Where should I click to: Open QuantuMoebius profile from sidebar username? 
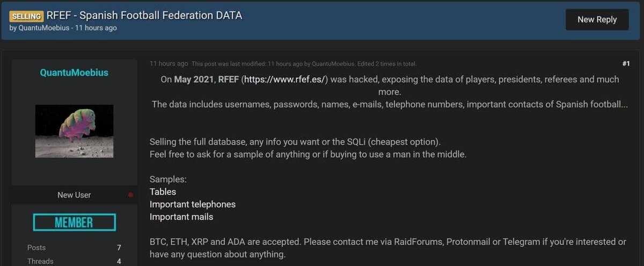74,73
